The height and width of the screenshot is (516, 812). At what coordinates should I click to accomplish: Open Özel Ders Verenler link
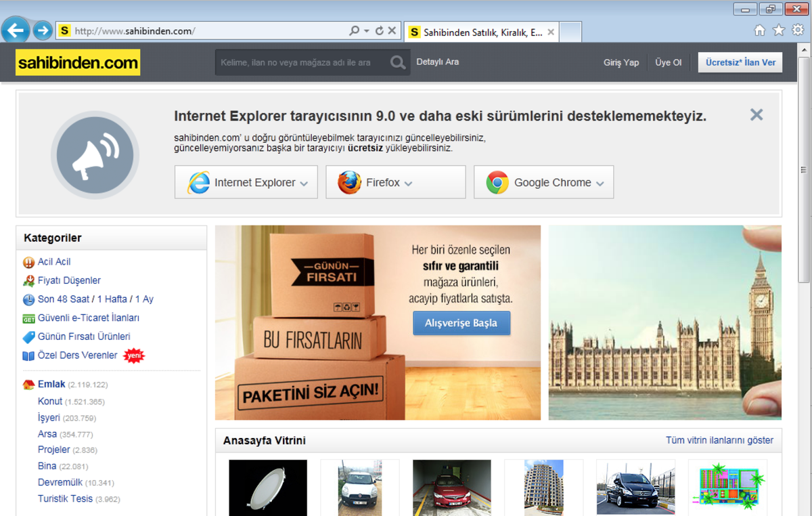(x=78, y=355)
